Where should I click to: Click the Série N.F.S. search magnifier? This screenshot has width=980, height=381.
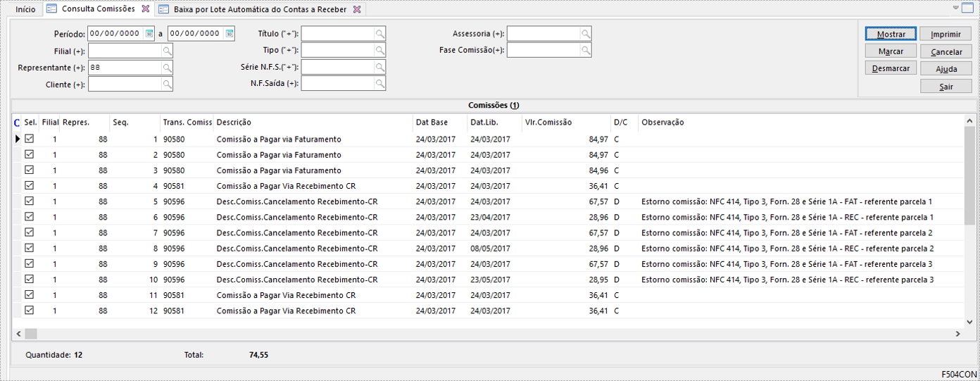pos(379,67)
